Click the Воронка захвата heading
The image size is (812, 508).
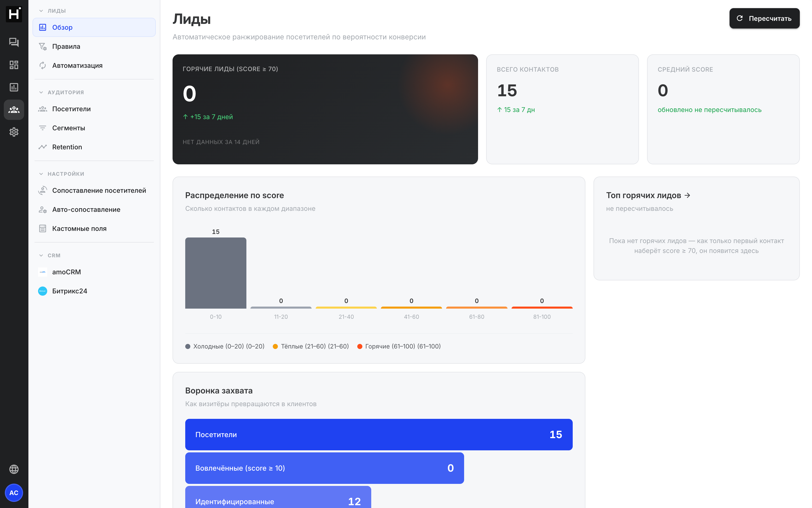219,390
